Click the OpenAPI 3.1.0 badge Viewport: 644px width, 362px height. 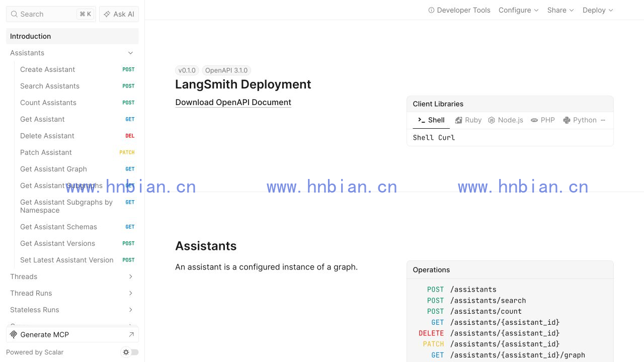tap(226, 70)
